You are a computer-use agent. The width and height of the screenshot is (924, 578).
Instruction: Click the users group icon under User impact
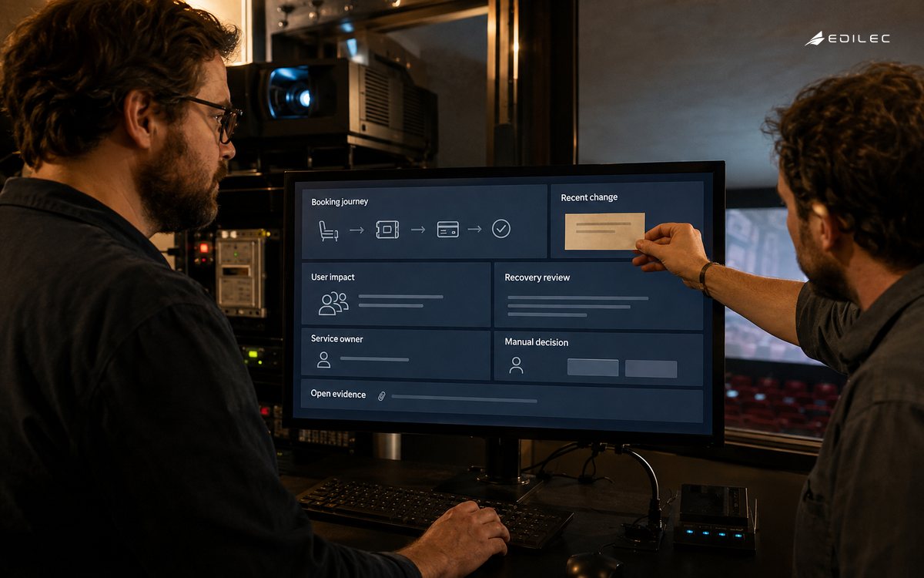(x=333, y=303)
